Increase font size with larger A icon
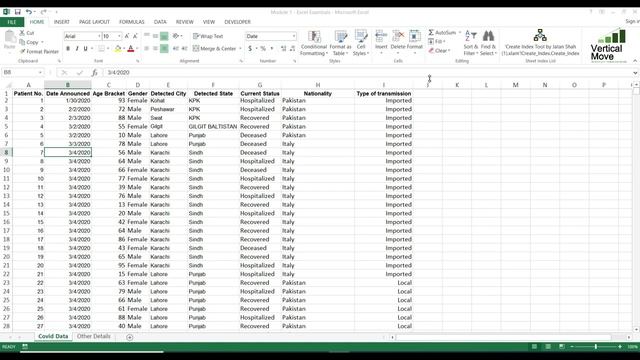 pos(127,36)
